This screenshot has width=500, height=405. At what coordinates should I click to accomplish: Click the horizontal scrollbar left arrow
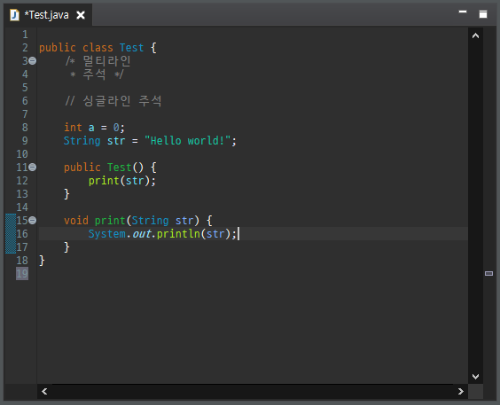[x=44, y=391]
